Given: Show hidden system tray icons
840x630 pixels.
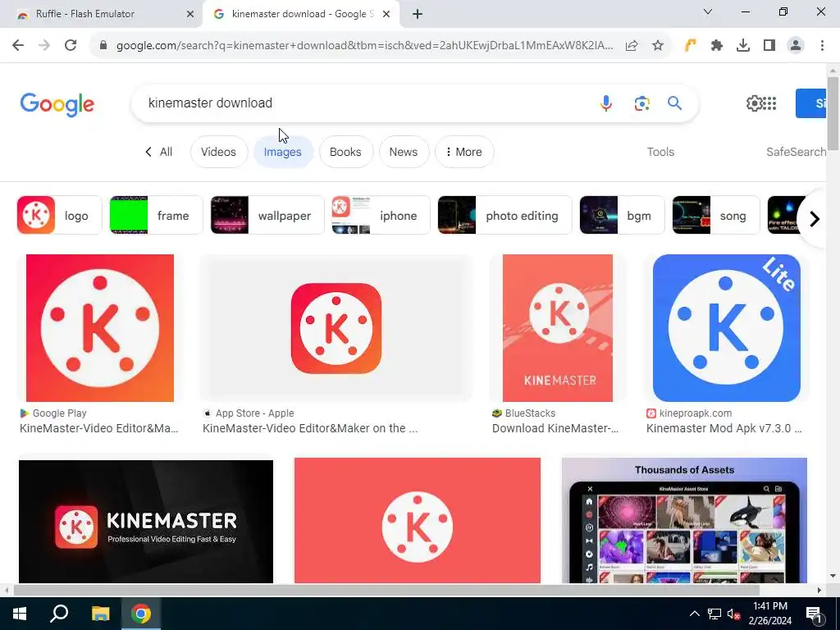Looking at the screenshot, I should click(694, 614).
